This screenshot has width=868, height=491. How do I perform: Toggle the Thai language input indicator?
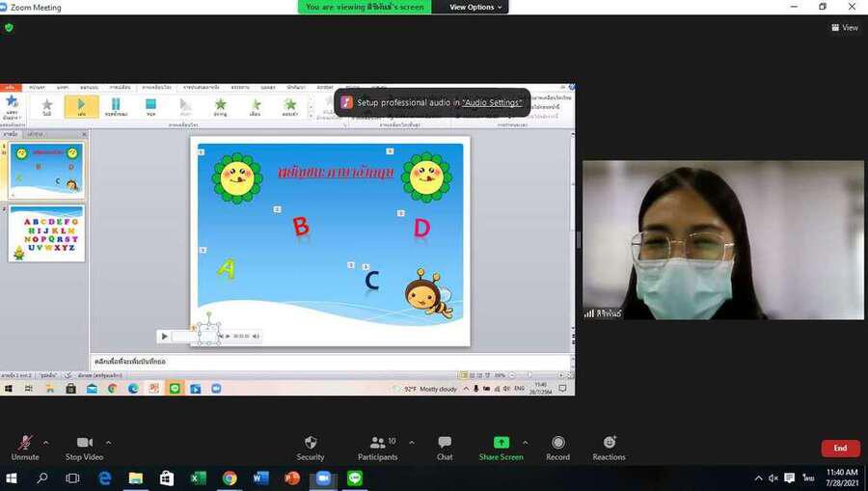tap(808, 477)
